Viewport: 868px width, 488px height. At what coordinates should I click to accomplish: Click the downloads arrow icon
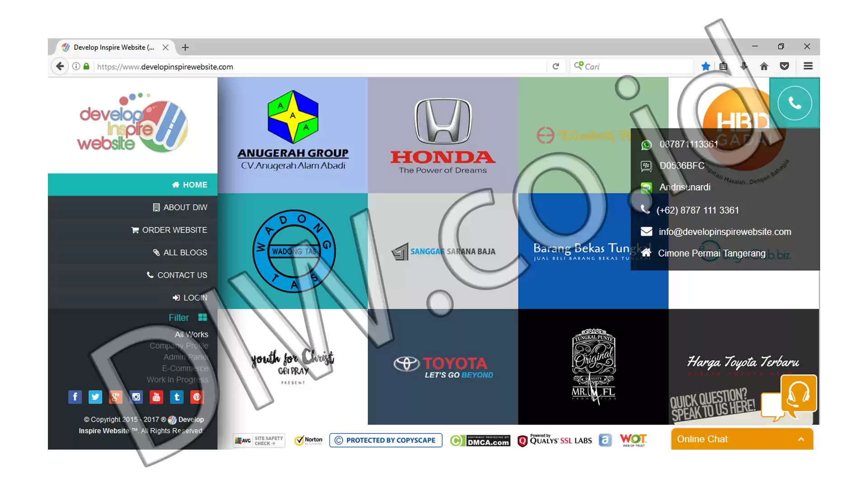(744, 66)
